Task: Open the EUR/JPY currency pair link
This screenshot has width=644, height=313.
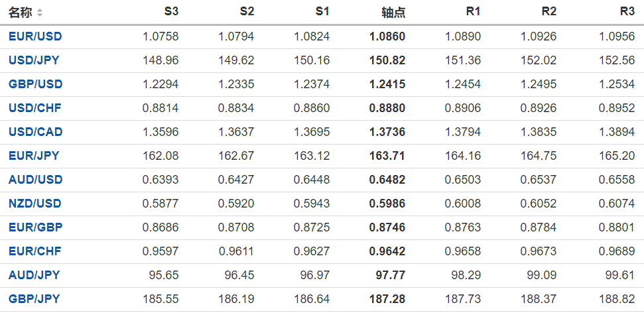Action: point(34,156)
